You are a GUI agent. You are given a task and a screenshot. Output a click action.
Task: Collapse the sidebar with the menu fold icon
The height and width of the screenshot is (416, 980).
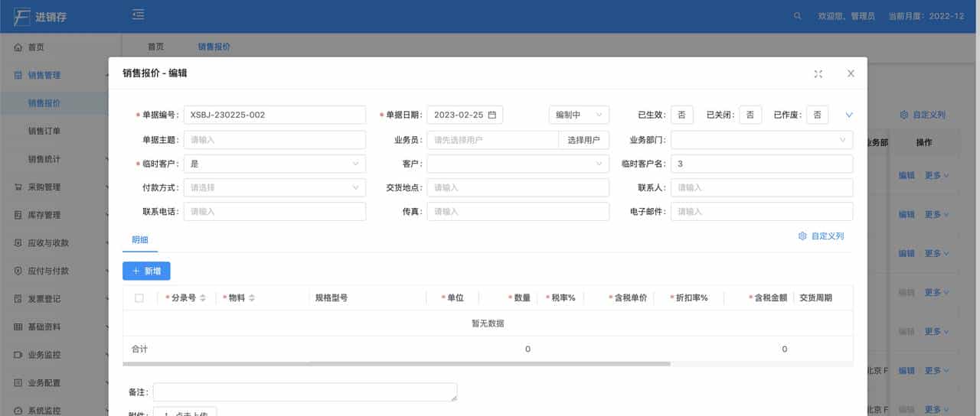pos(138,15)
